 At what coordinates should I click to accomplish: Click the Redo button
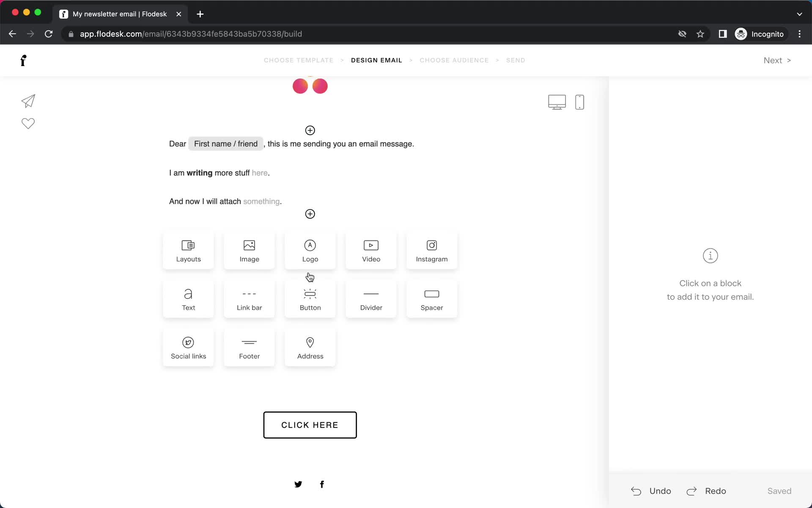coord(706,491)
